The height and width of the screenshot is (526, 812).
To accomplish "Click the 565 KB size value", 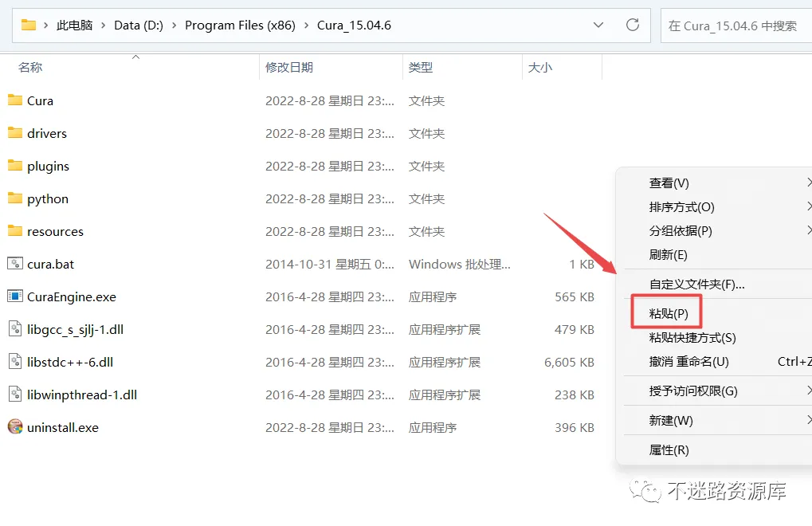I will tap(575, 297).
